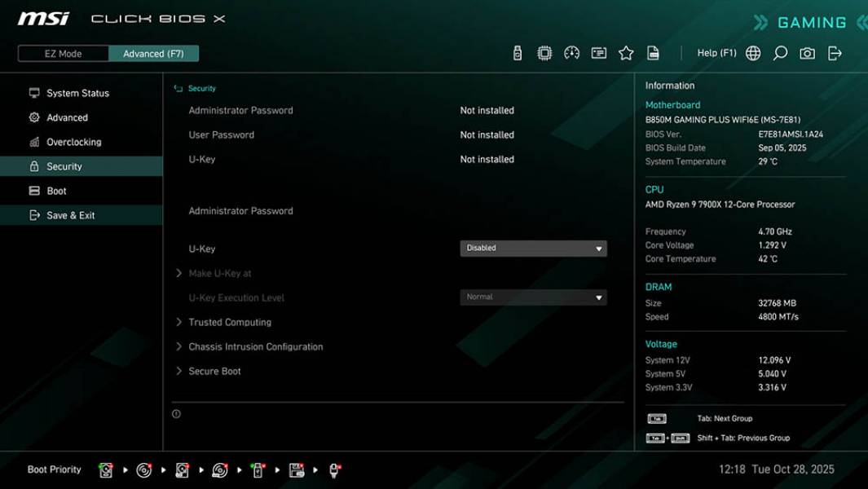Image resolution: width=868 pixels, height=489 pixels.
Task: Open the Overclocking menu in the sidebar
Action: (76, 142)
